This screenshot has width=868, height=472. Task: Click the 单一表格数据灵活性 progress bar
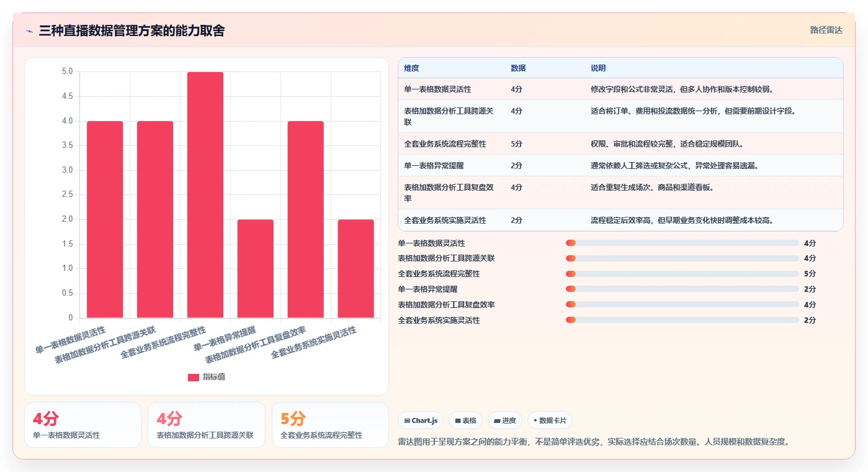point(682,243)
